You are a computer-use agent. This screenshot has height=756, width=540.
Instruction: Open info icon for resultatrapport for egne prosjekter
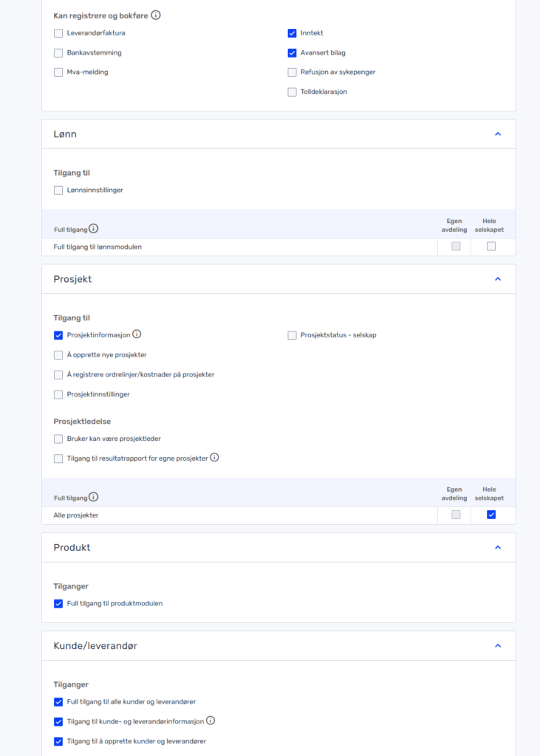point(215,457)
